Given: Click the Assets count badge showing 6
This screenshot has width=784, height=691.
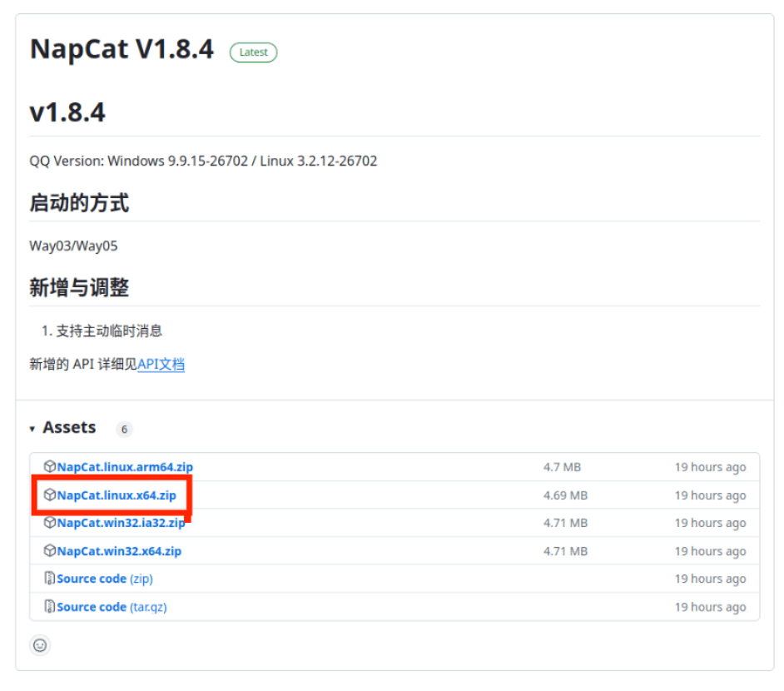Looking at the screenshot, I should [124, 430].
